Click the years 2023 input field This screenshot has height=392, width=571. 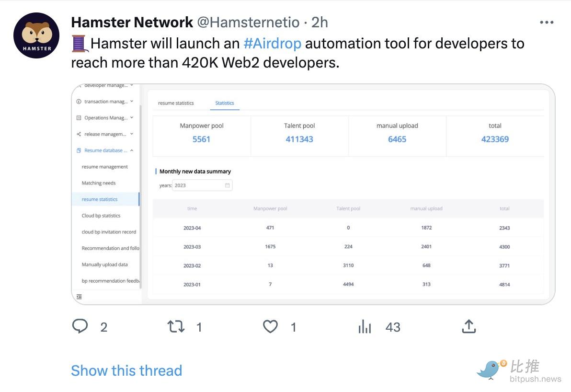pos(197,185)
